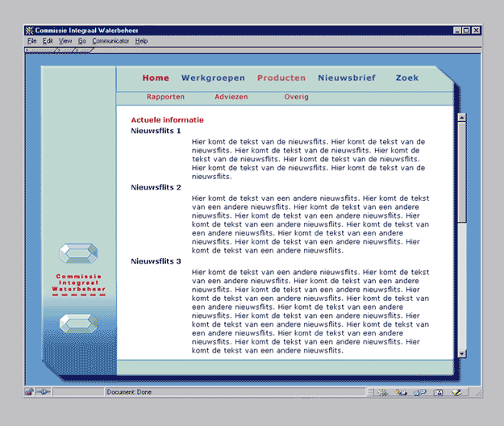Open the Go menu
504x426 pixels.
tap(82, 40)
